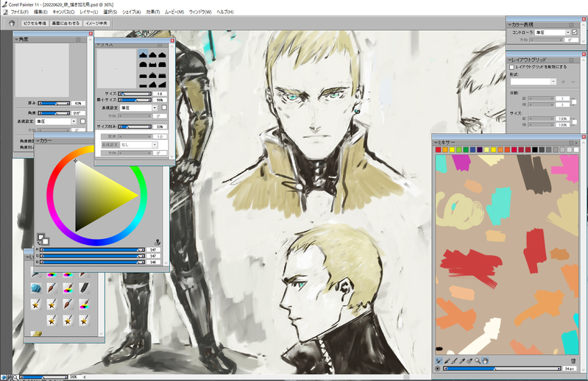Select the Apply Color brush tool in Mixer
This screenshot has height=381, width=588.
tap(447, 360)
